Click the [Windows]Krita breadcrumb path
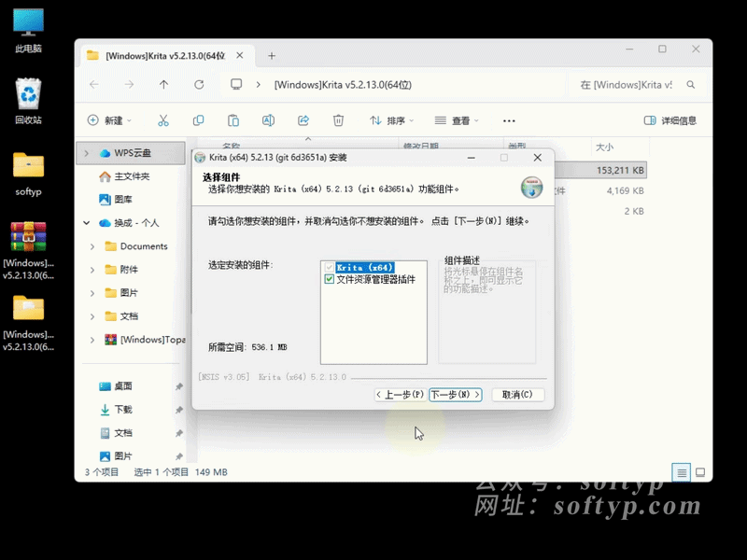 [343, 85]
